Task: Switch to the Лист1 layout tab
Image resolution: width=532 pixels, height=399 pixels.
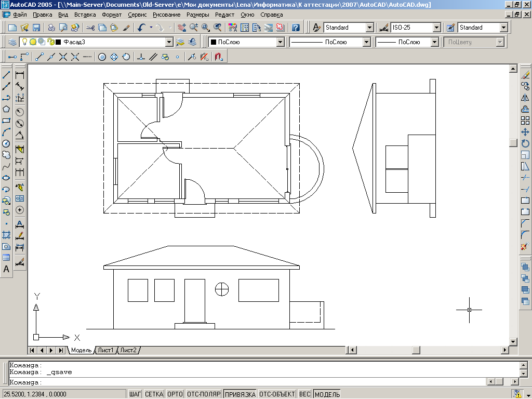Action: tap(105, 350)
